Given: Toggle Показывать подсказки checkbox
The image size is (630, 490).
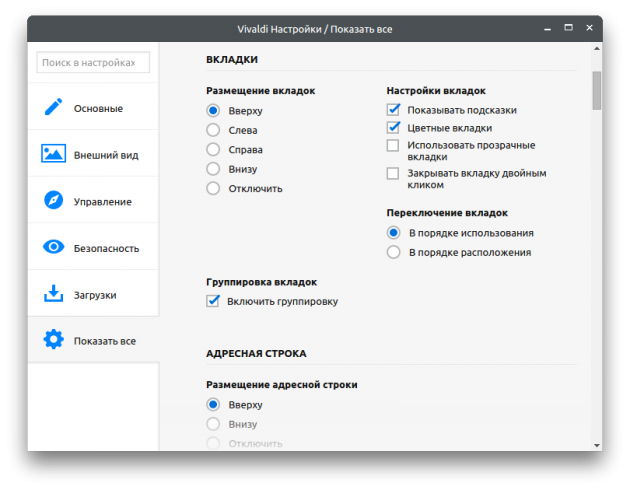Looking at the screenshot, I should (x=393, y=110).
